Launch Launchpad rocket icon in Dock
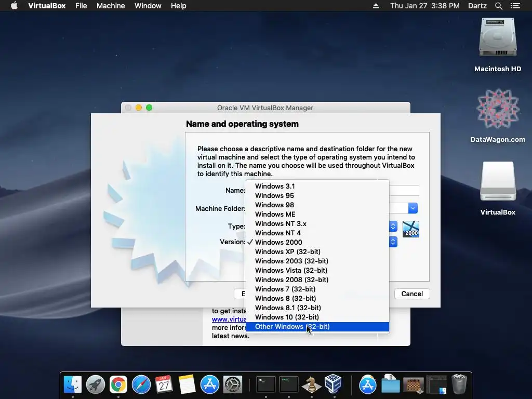Image resolution: width=532 pixels, height=399 pixels. (96, 384)
